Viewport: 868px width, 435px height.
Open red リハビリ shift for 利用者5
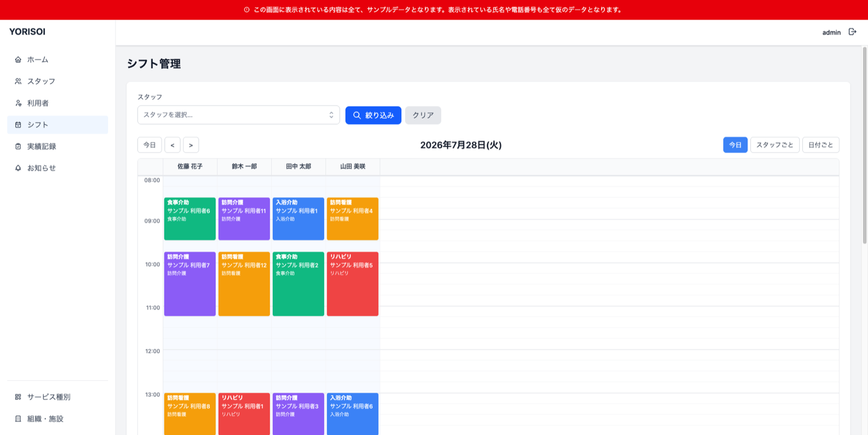tap(353, 284)
